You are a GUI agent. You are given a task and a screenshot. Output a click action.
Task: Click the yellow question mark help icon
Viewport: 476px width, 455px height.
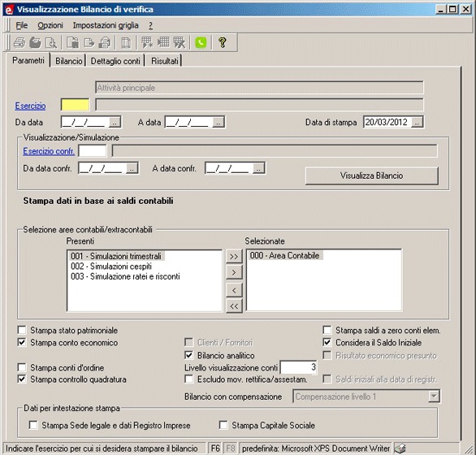(x=223, y=42)
